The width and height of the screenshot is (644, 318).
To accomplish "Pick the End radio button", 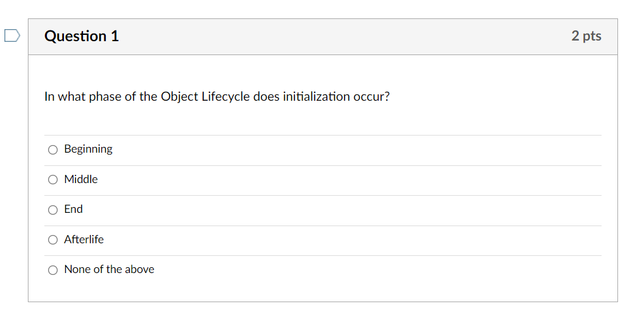I will (x=53, y=210).
